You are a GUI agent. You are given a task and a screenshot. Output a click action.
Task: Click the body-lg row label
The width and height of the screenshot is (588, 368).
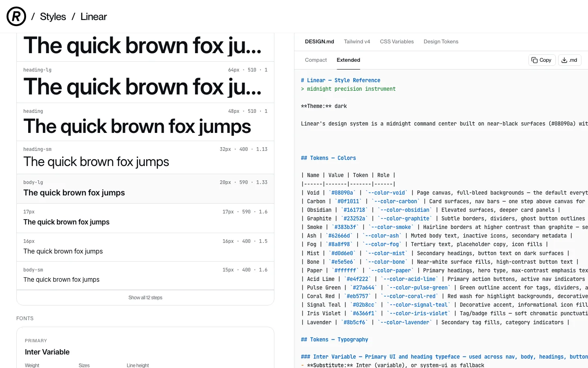coord(33,182)
